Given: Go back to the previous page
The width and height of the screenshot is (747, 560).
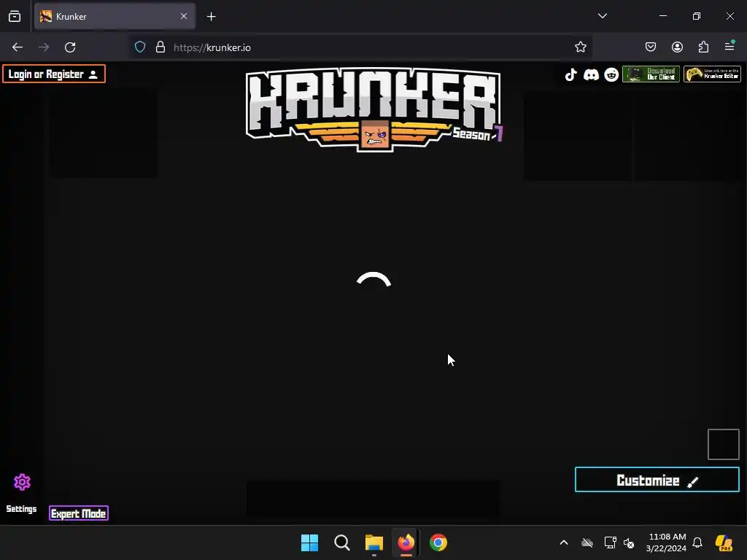Looking at the screenshot, I should coord(18,47).
